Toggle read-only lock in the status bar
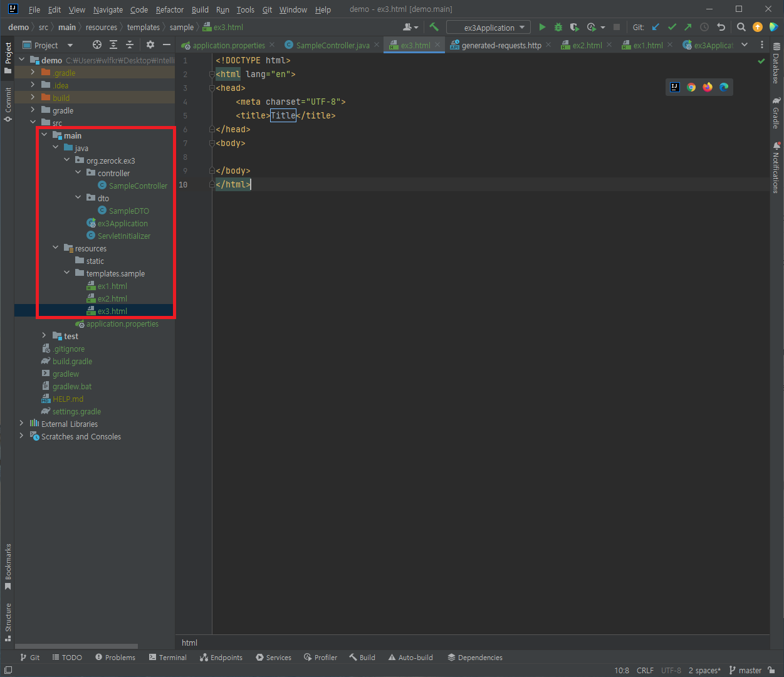The image size is (784, 677). coord(771,670)
